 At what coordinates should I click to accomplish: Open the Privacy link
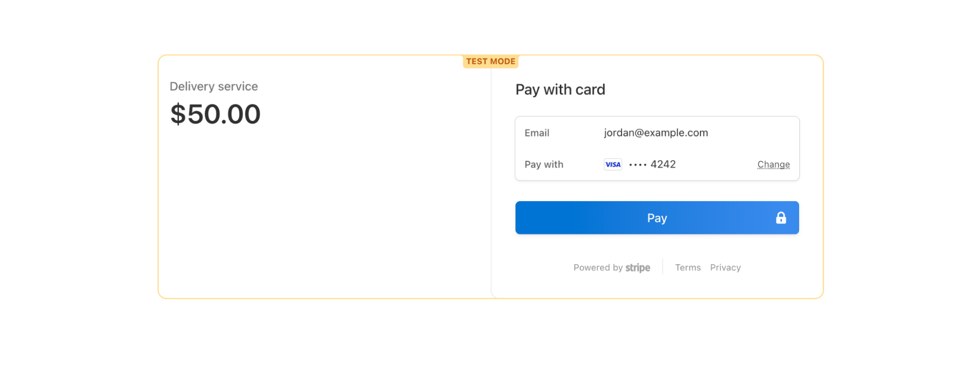725,268
